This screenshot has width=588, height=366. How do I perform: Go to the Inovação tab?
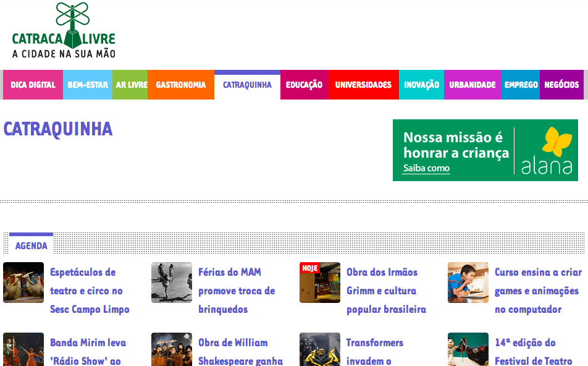coord(421,85)
